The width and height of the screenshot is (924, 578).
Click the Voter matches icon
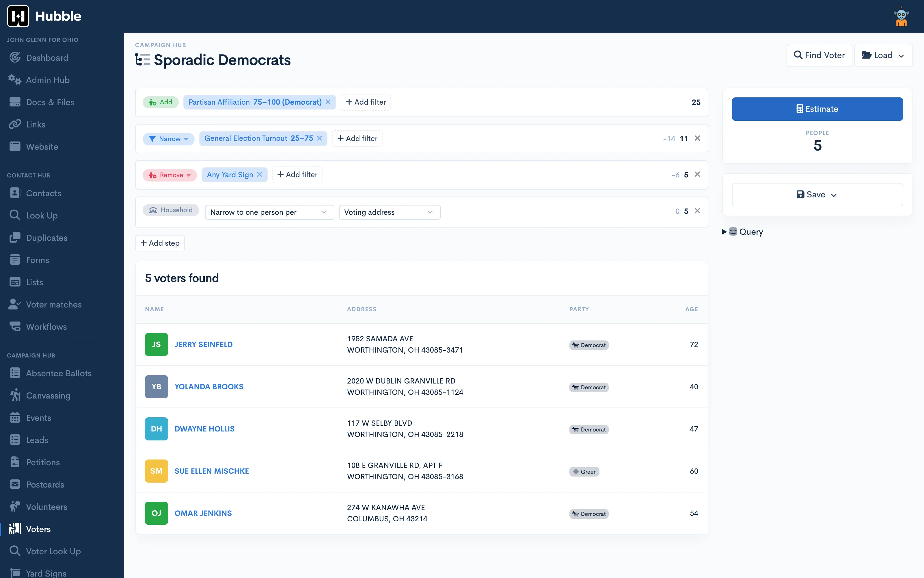pyautogui.click(x=15, y=304)
